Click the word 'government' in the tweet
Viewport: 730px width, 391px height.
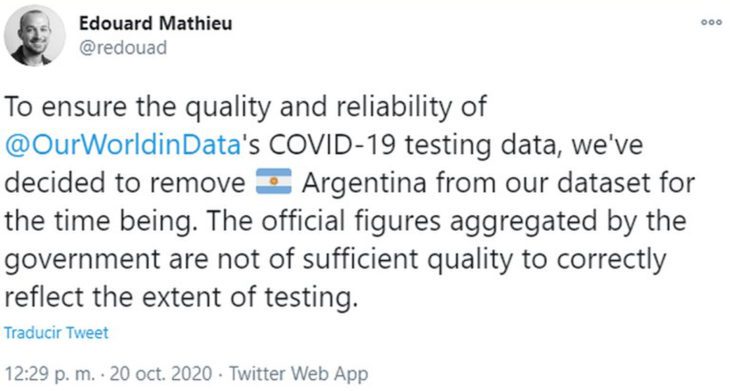pos(82,260)
